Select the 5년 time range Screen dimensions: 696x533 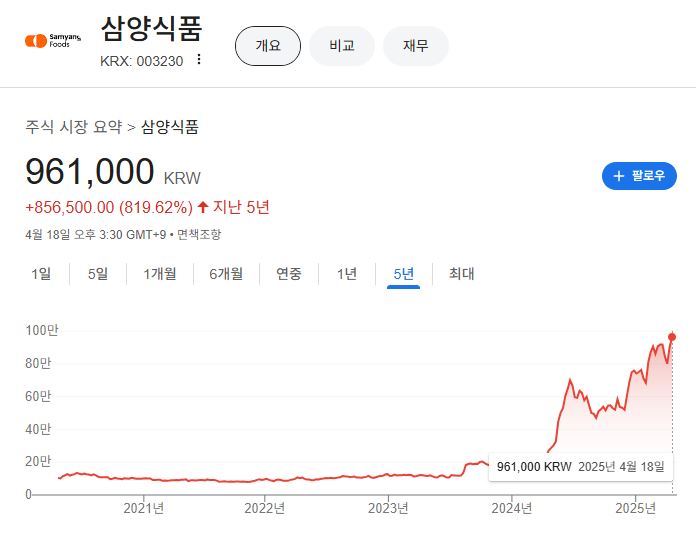404,274
